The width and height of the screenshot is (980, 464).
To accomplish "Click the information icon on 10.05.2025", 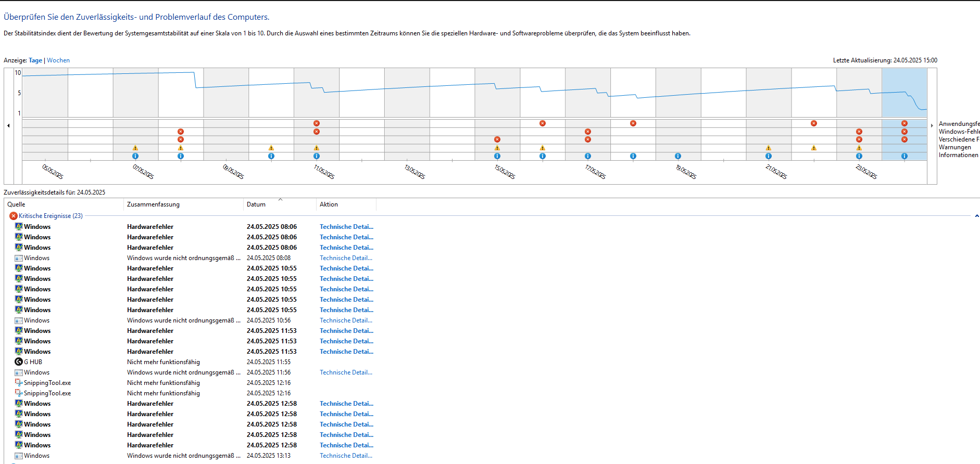I will click(x=271, y=156).
